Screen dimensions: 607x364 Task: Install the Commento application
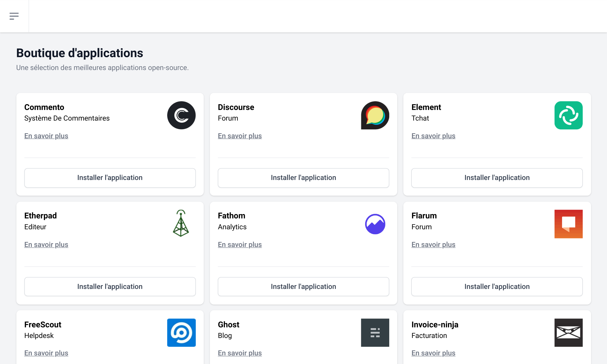[x=110, y=178]
